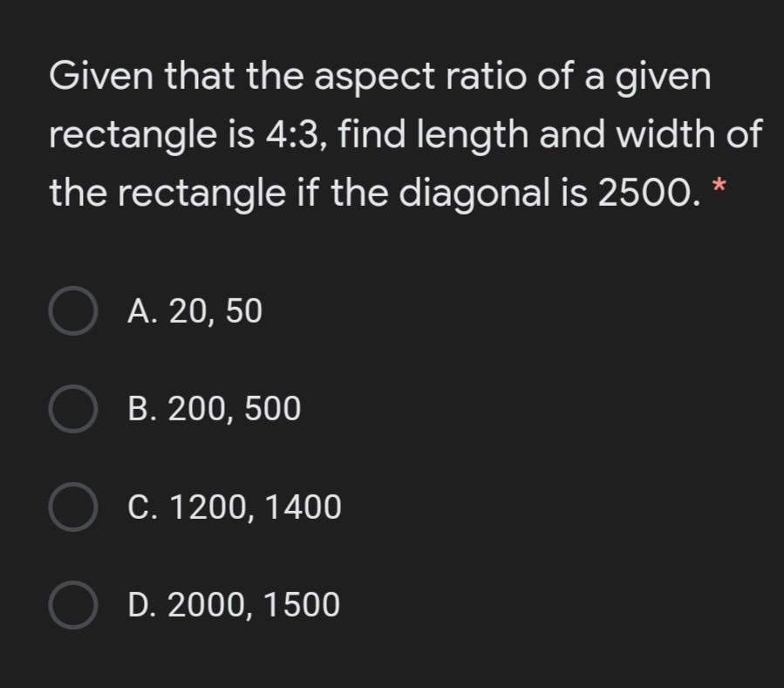Click the answer label 'A. 20, 50'
Screen dimensions: 784x688
(x=194, y=311)
